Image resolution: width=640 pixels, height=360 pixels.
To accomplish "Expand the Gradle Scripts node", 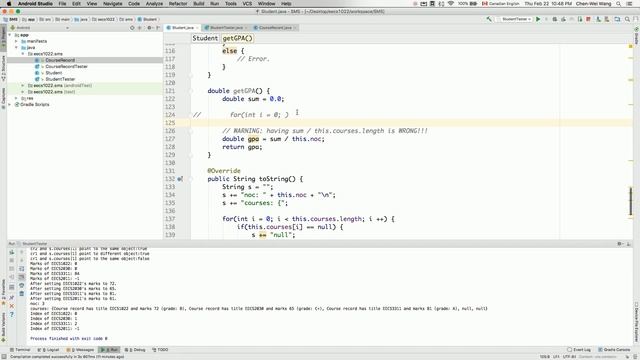I will [x=10, y=104].
